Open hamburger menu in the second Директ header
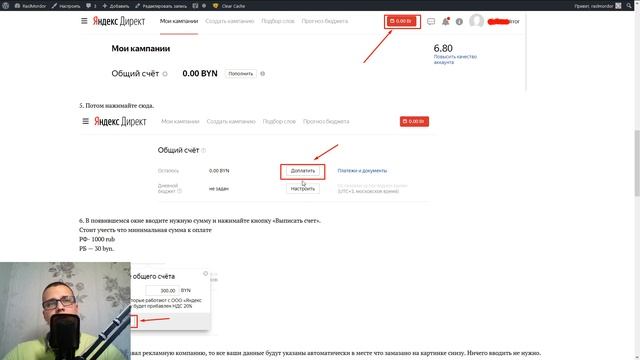Image resolution: width=640 pixels, height=360 pixels. pos(85,121)
